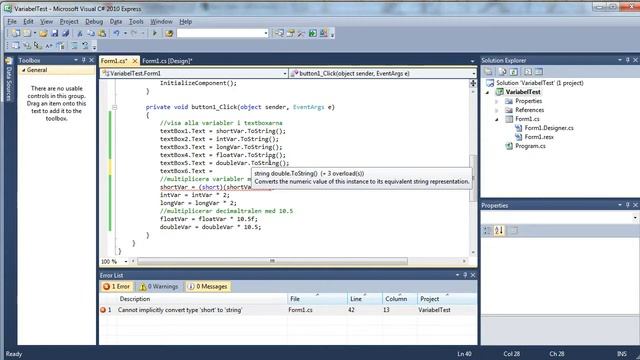Click the horizontal scrollbar of code editor

272,261
